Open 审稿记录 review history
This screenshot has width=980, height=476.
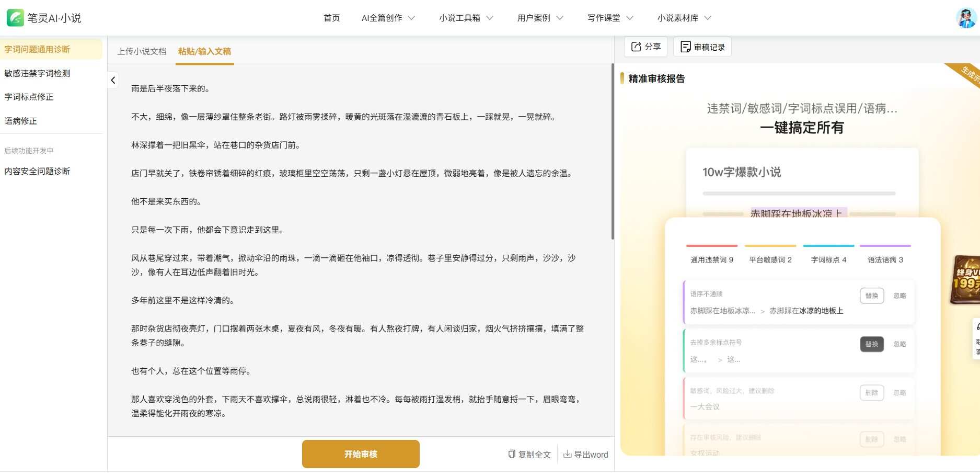[702, 47]
